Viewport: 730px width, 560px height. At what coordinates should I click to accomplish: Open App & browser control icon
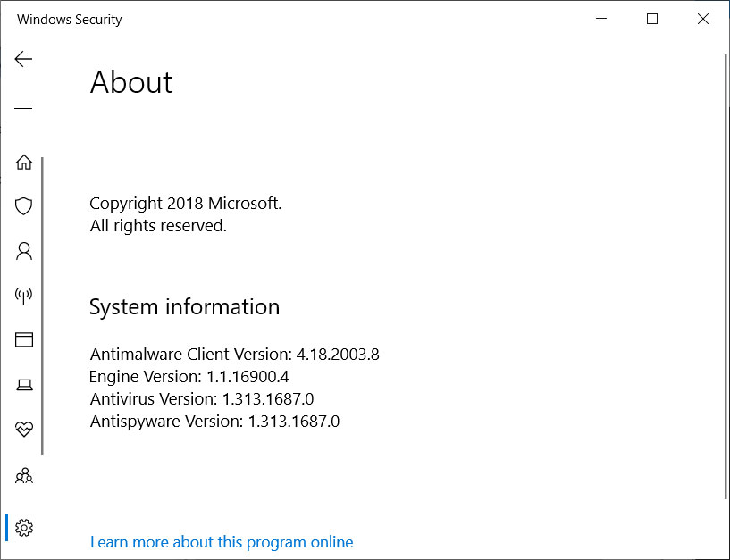point(24,339)
